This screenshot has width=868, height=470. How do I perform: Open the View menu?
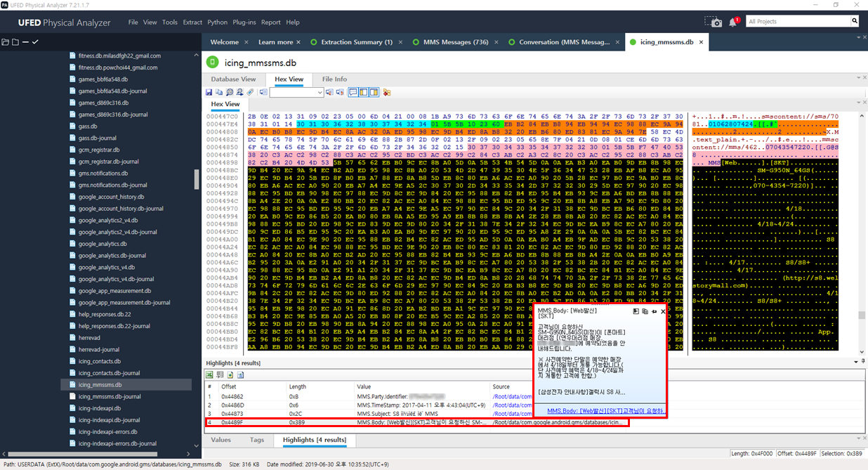click(150, 22)
